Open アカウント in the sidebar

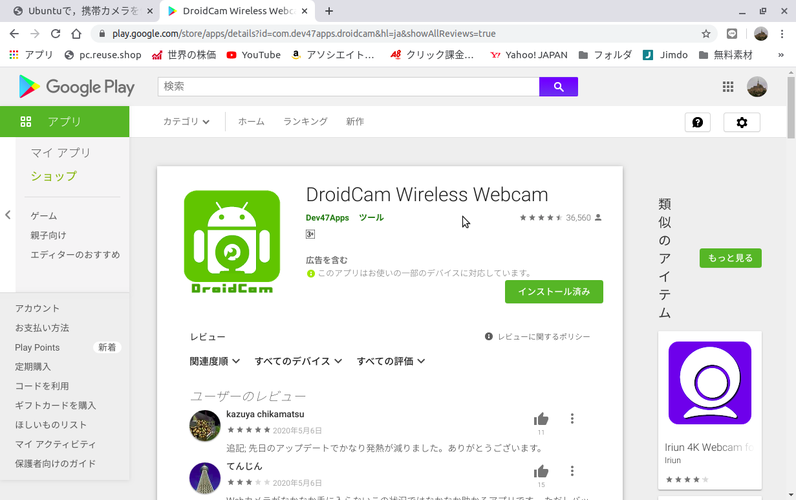pos(37,308)
